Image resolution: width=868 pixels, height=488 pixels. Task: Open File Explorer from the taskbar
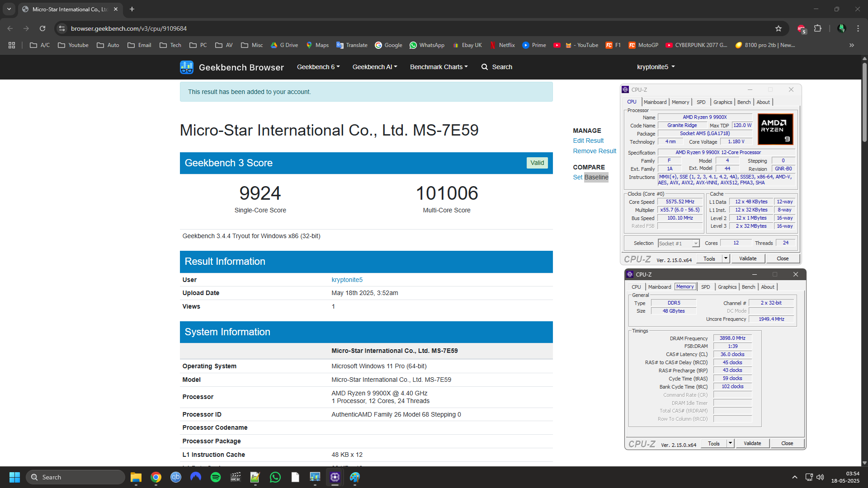click(136, 477)
